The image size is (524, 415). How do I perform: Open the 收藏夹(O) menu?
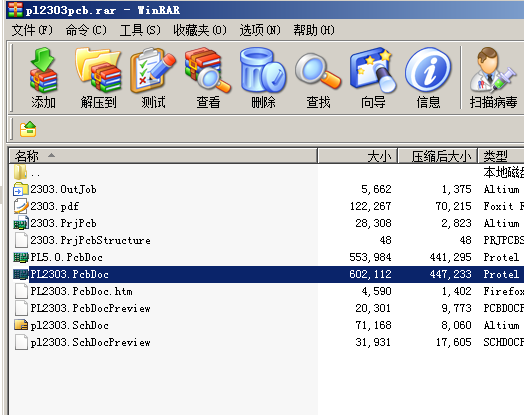click(x=200, y=30)
